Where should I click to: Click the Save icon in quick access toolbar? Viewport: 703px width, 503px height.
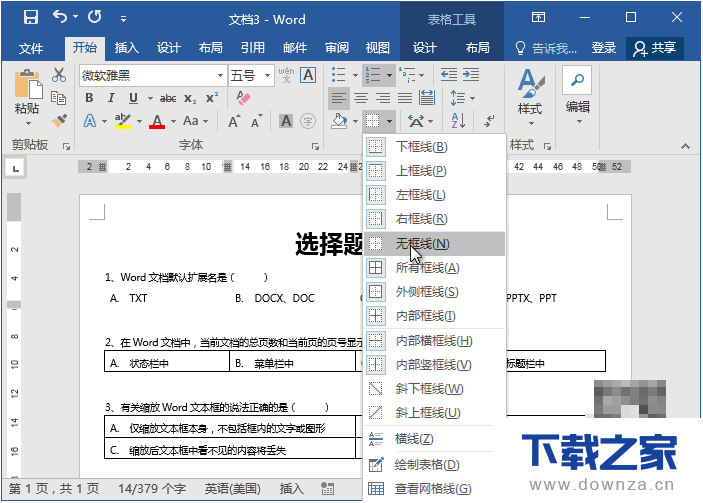click(31, 17)
